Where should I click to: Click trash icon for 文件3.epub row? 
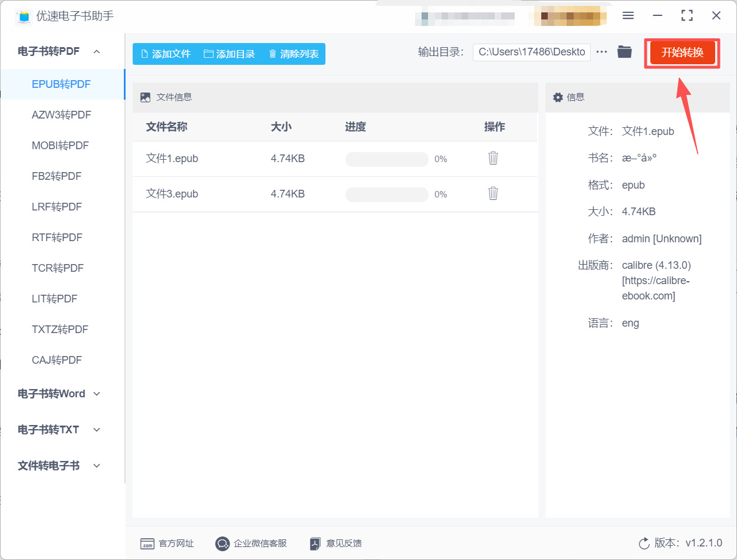(493, 193)
